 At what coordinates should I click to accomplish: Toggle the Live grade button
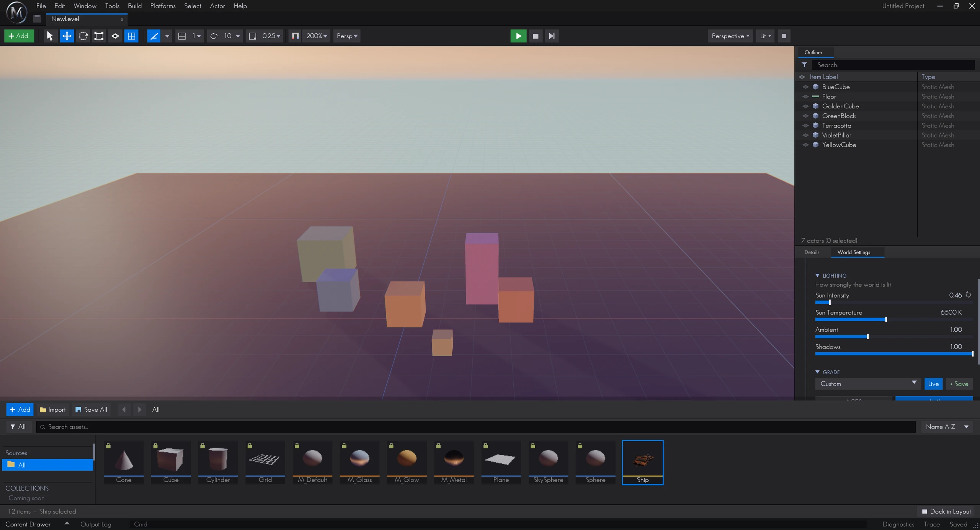933,384
